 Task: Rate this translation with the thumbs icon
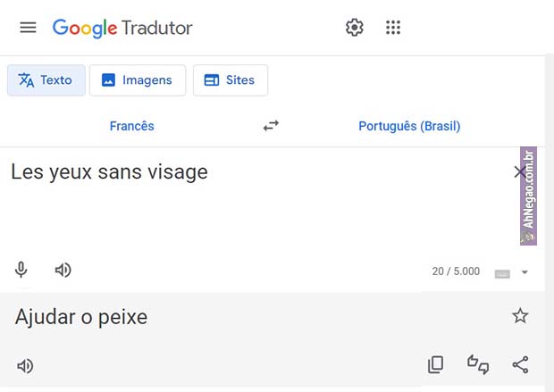(478, 364)
